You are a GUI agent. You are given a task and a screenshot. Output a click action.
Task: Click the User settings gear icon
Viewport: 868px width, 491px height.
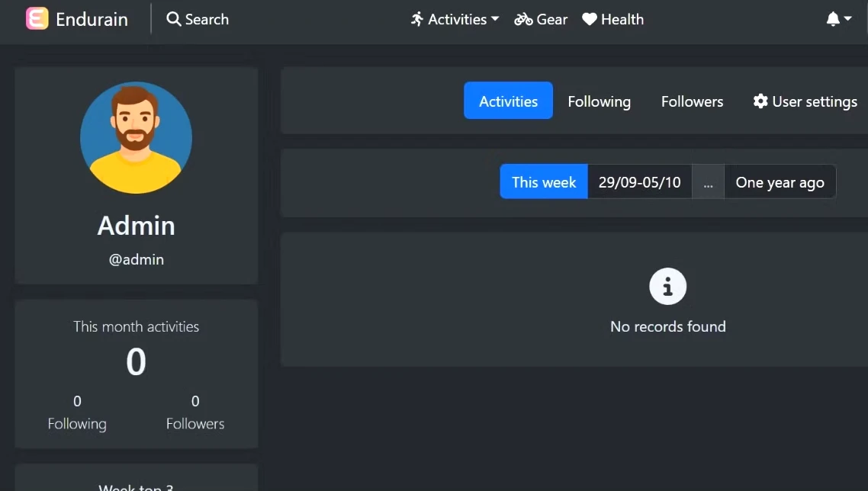point(760,101)
